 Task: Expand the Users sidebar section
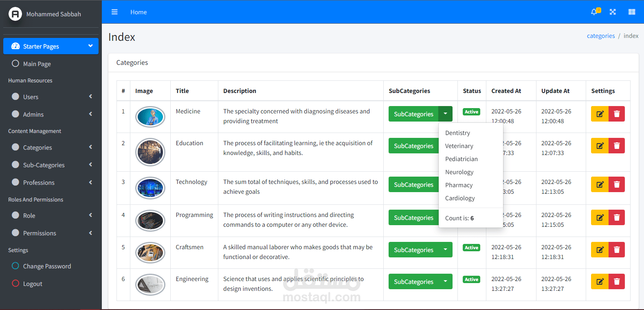click(x=51, y=97)
